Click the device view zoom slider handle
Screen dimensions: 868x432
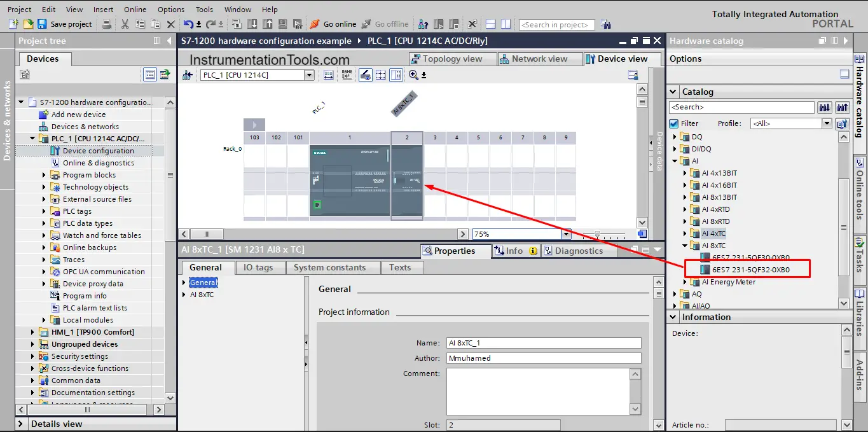click(x=598, y=234)
